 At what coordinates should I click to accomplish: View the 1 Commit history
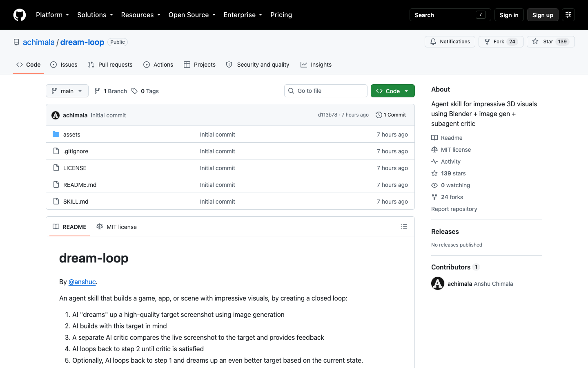(x=391, y=115)
